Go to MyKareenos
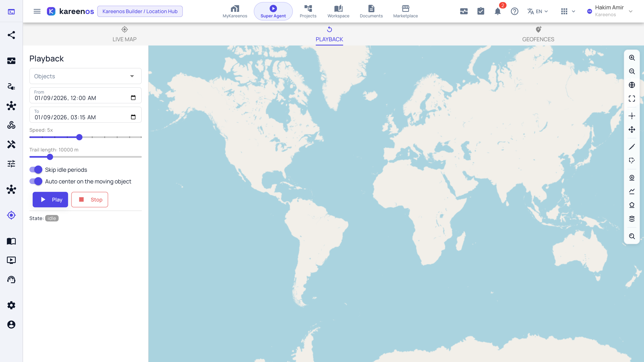The height and width of the screenshot is (362, 644). (235, 11)
